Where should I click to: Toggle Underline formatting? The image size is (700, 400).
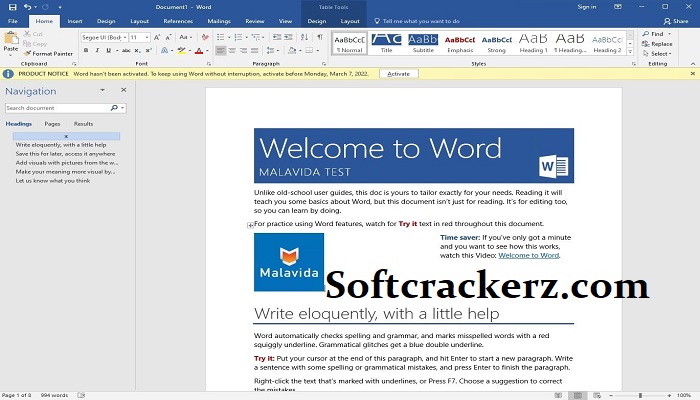pos(108,50)
